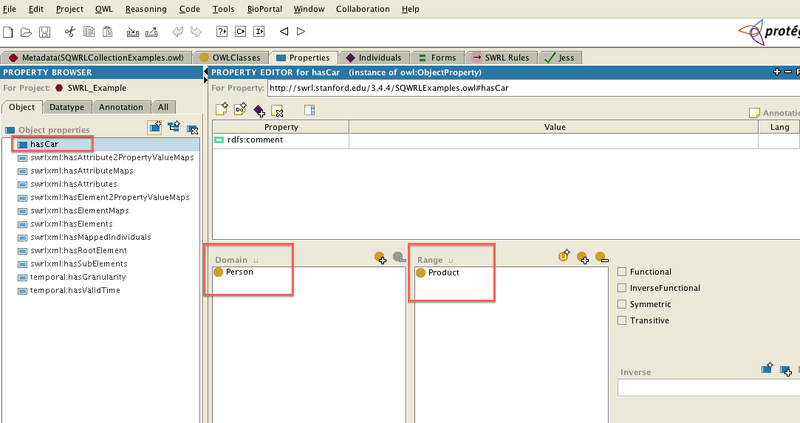The height and width of the screenshot is (423, 800).
Task: Open the Reasoning menu
Action: coord(146,9)
